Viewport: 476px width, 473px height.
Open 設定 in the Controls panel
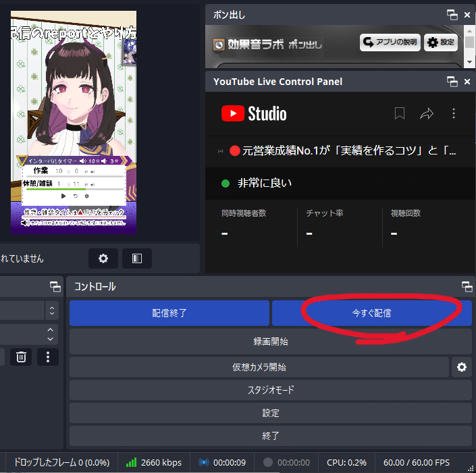271,413
